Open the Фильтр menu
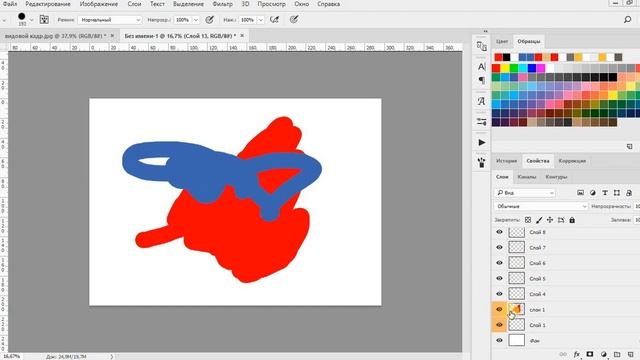Image resolution: width=640 pixels, height=360 pixels. coord(222,4)
